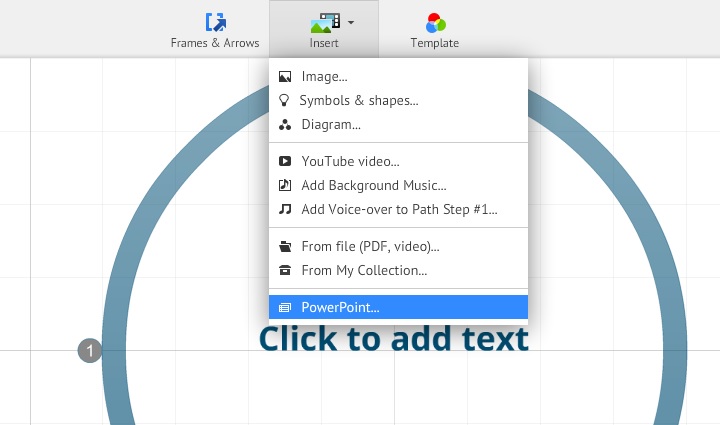Click the Frames & Arrows label
Viewport: 720px width, 425px height.
(215, 43)
